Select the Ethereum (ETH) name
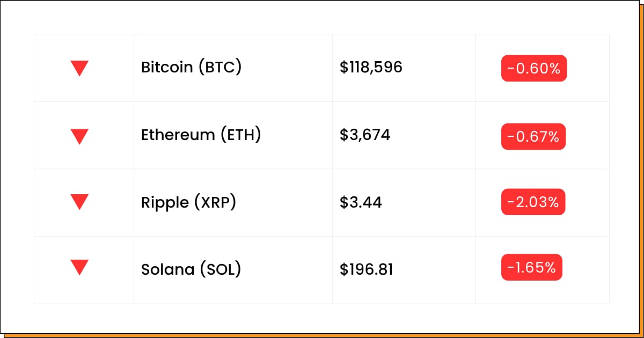Viewport: 644px width, 338px height. (x=201, y=135)
